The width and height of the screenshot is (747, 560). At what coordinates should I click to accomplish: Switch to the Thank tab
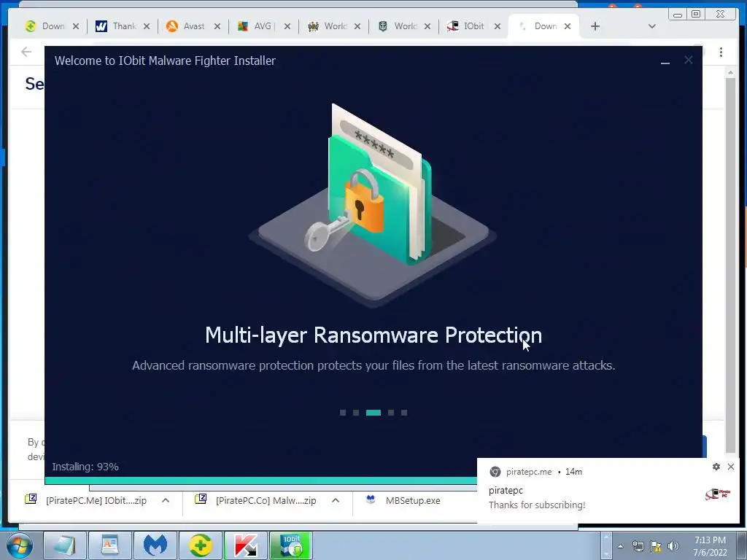click(x=116, y=26)
